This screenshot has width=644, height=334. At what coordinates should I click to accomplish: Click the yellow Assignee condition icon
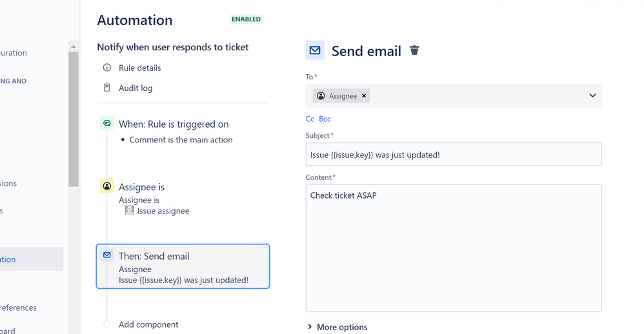click(x=106, y=186)
